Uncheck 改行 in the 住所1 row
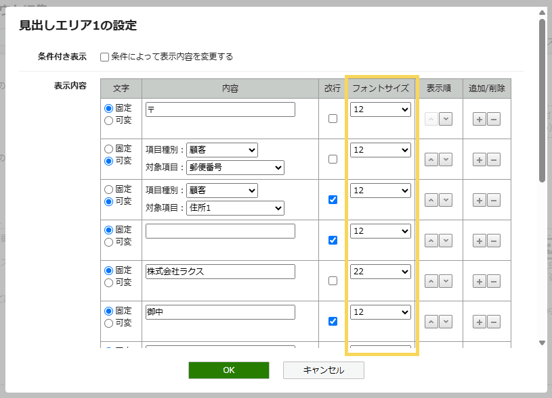This screenshot has height=398, width=552. [x=332, y=200]
